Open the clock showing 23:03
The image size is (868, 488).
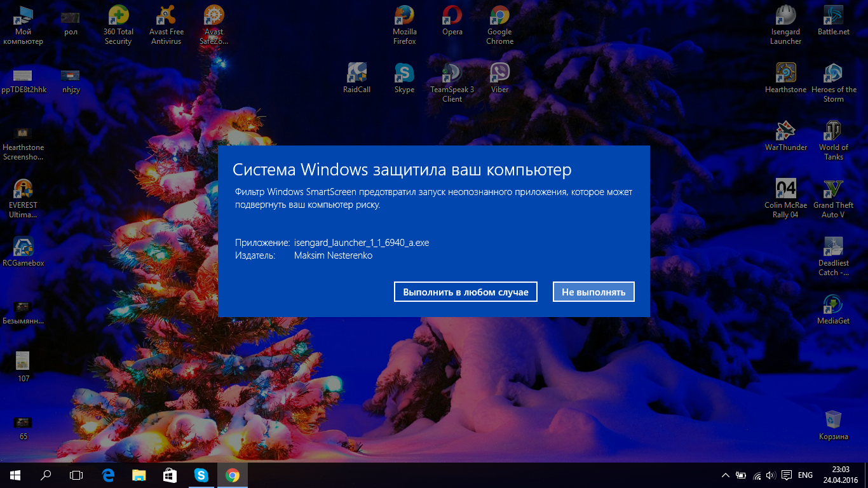[x=840, y=475]
